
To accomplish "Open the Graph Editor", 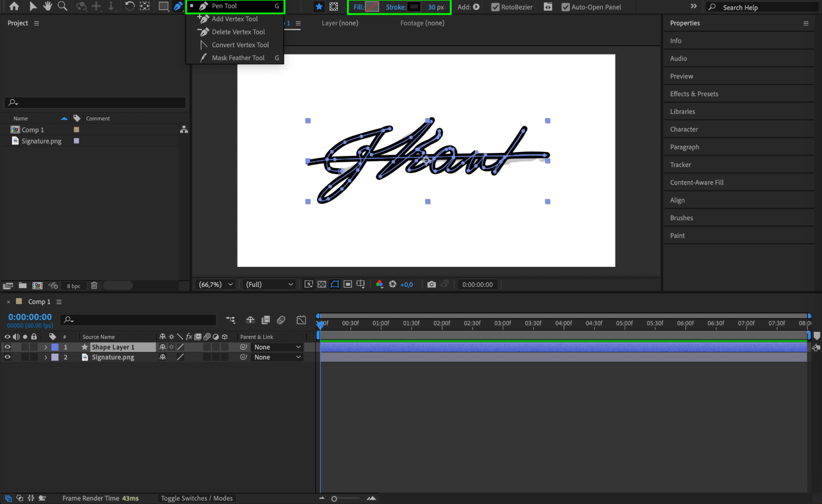I will pyautogui.click(x=301, y=320).
